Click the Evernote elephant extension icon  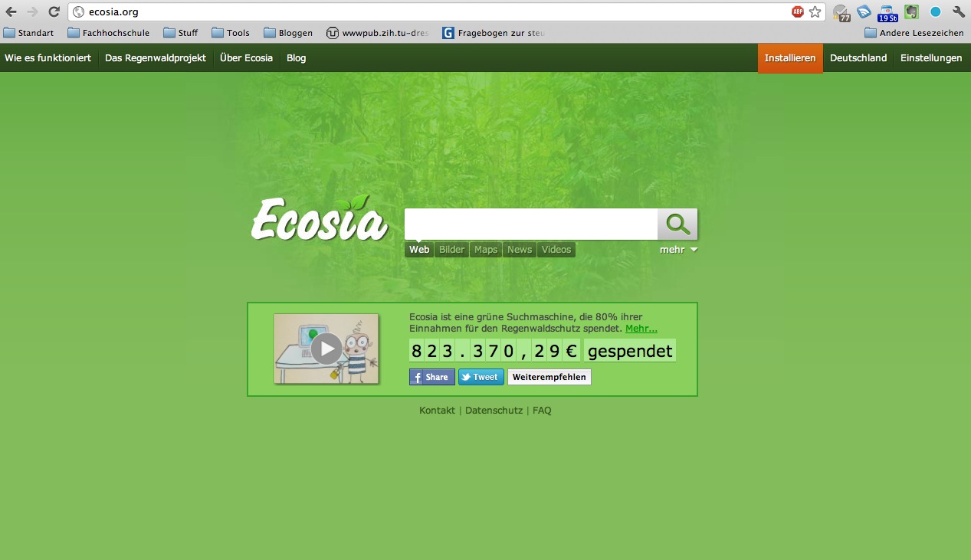[911, 11]
